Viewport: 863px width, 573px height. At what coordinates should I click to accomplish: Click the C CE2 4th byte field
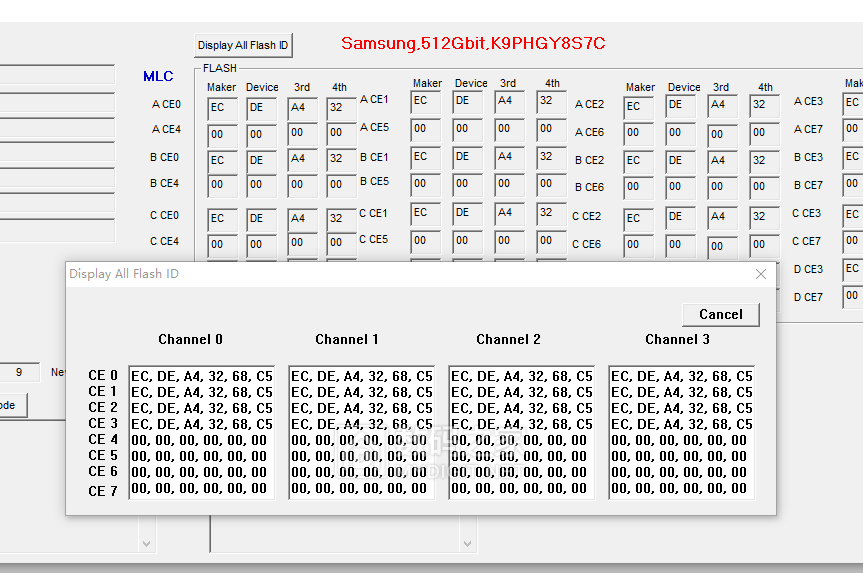click(764, 217)
